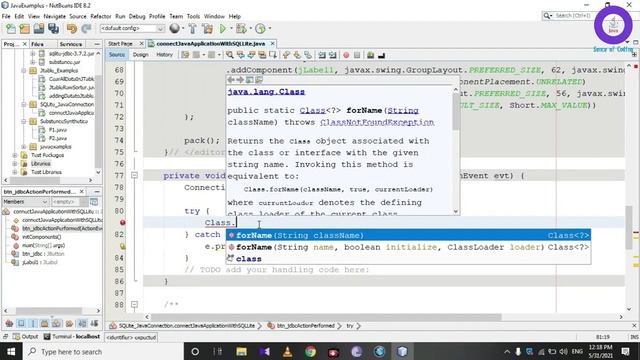
Task: Collapse the SQLite_JavaConnection package node
Action: click(24, 104)
